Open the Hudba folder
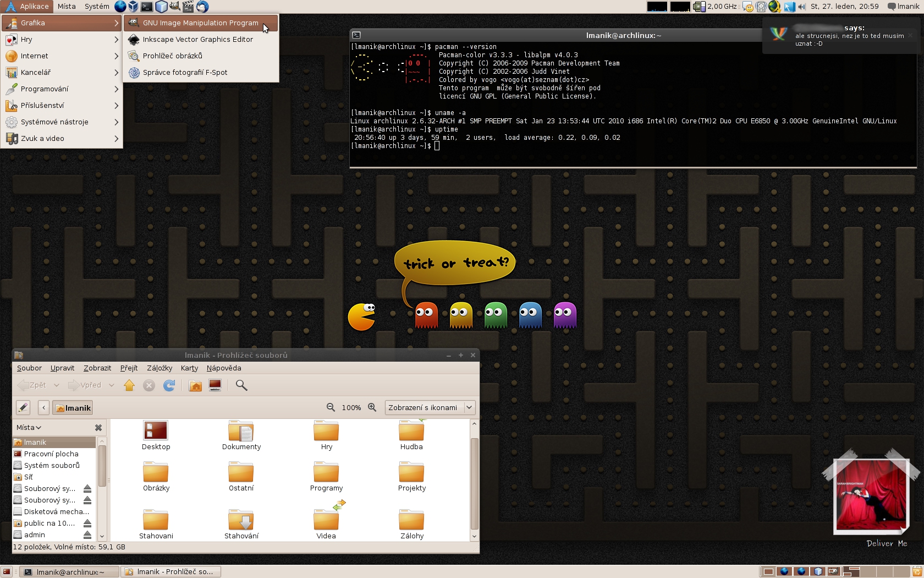Viewport: 924px width, 578px height. 411,435
